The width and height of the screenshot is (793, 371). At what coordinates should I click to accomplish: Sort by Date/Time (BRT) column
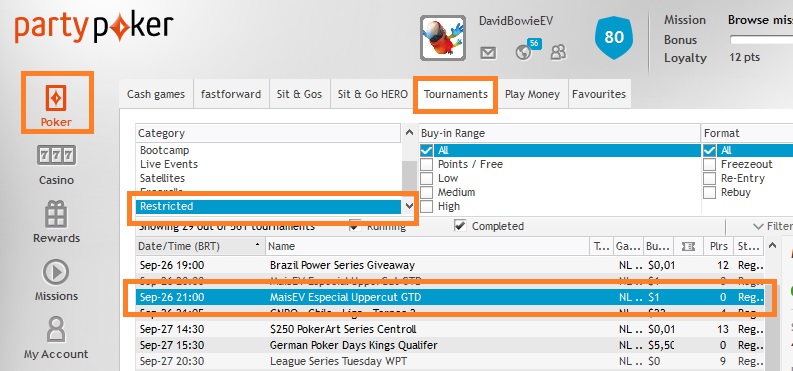(200, 246)
